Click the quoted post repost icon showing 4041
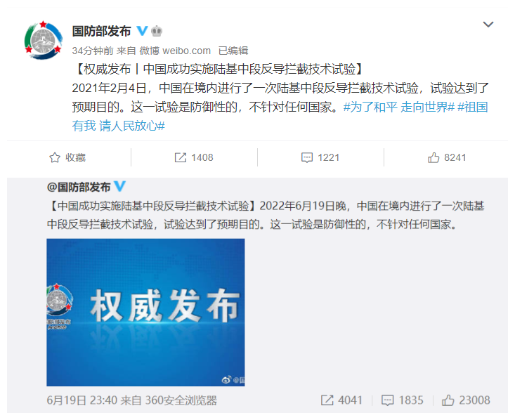 pos(341,400)
